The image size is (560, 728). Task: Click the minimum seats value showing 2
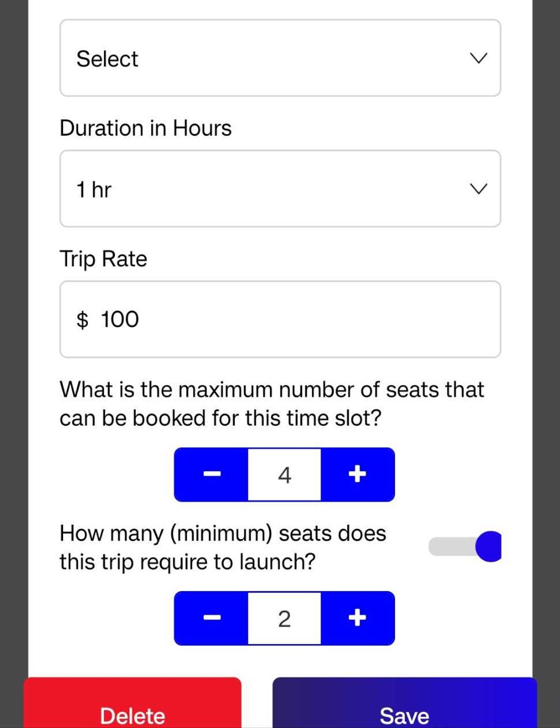click(284, 618)
